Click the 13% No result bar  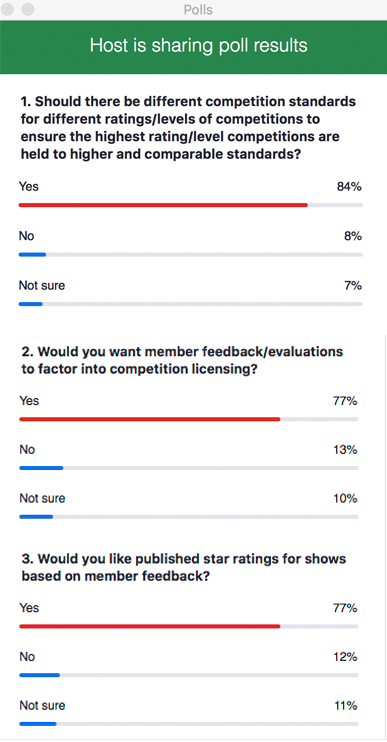41,468
